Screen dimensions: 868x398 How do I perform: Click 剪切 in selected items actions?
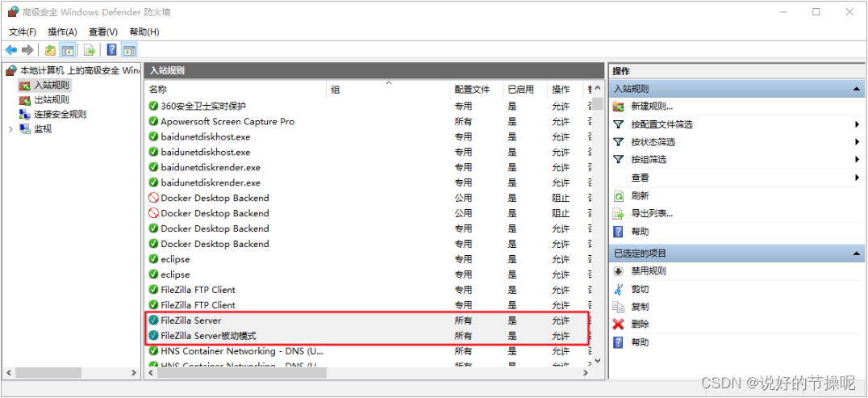(x=640, y=289)
